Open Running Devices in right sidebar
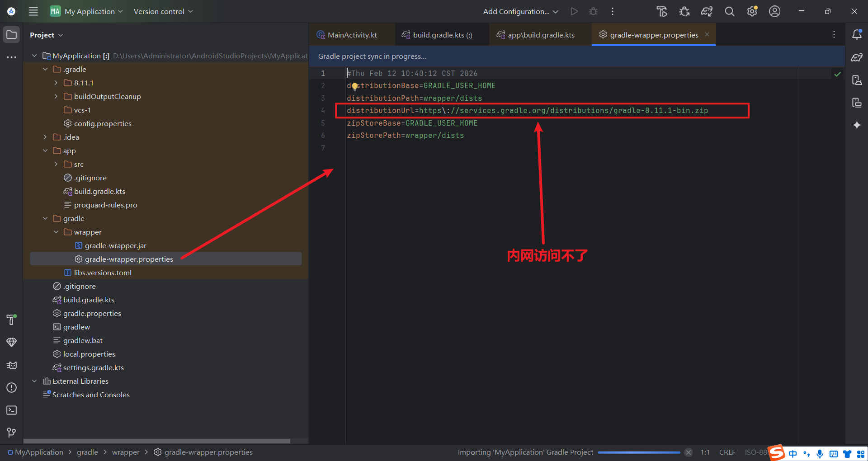The width and height of the screenshot is (868, 461). coord(857,103)
